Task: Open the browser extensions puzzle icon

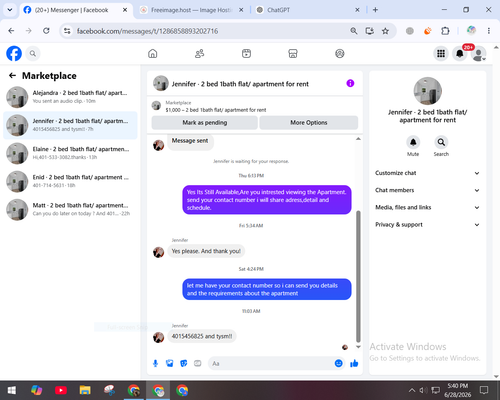Action: coord(445,31)
